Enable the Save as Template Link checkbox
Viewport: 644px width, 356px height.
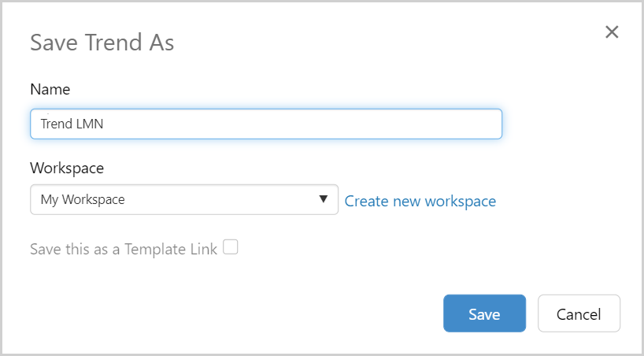(x=230, y=247)
